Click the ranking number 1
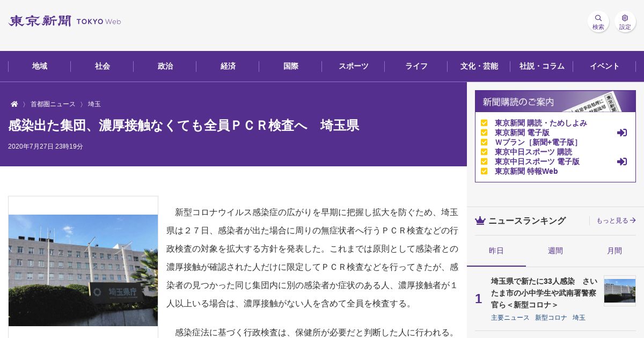Image resolution: width=644 pixels, height=338 pixels. click(479, 299)
